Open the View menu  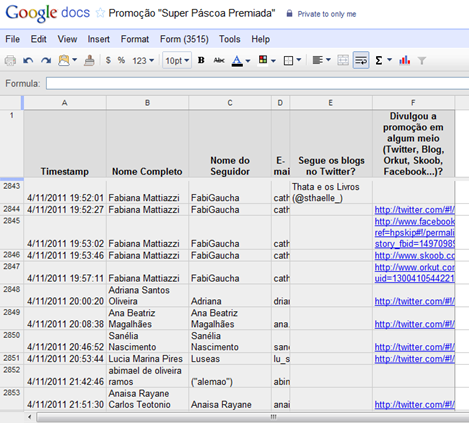67,39
